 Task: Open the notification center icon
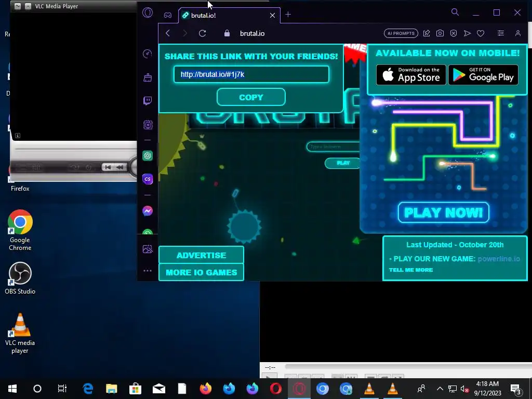[x=516, y=389]
